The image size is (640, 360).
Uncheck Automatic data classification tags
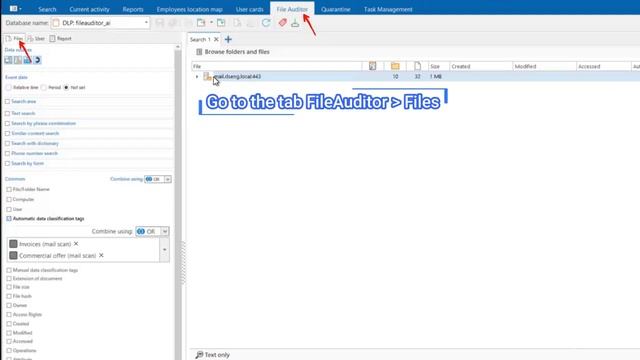(x=9, y=219)
